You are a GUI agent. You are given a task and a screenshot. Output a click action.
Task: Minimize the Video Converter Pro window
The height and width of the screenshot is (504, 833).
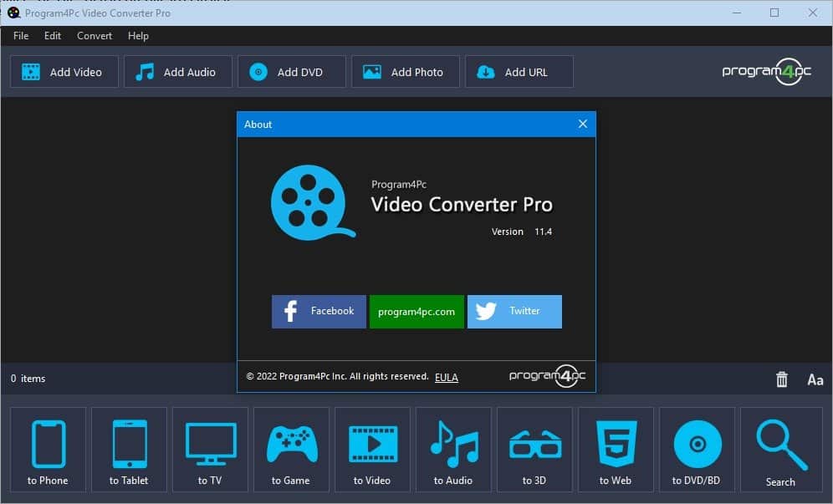[736, 13]
